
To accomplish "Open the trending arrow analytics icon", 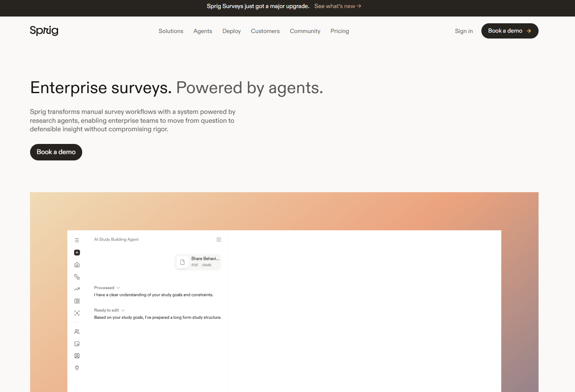I will (x=77, y=289).
